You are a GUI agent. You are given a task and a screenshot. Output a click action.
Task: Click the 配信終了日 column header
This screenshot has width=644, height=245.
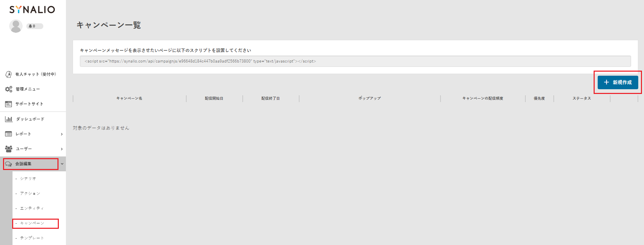pos(270,98)
